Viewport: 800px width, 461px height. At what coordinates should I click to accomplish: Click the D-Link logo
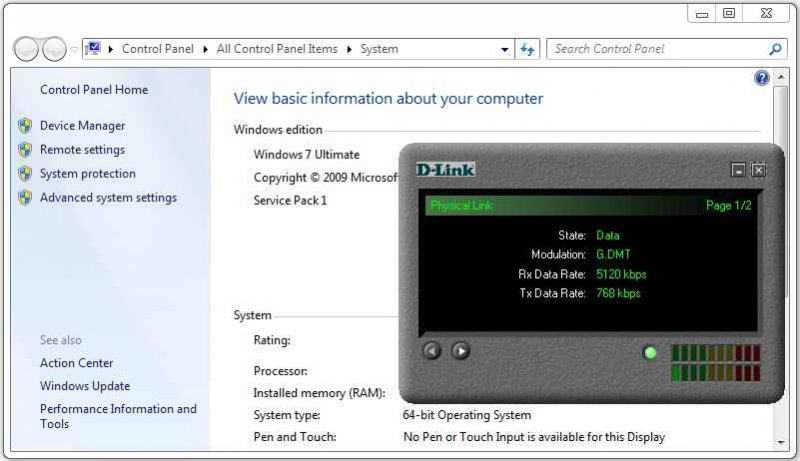445,169
